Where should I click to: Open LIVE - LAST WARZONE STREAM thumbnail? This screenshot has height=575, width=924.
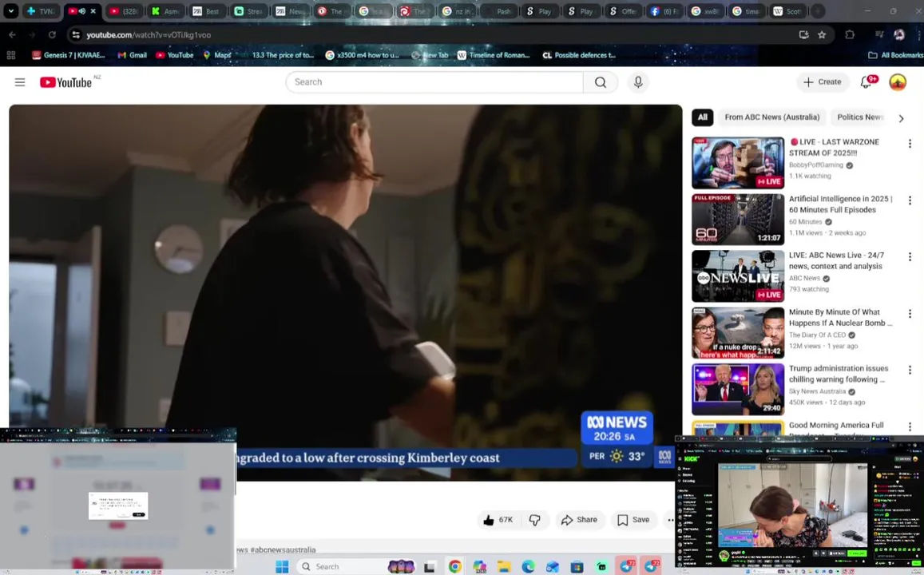point(738,163)
